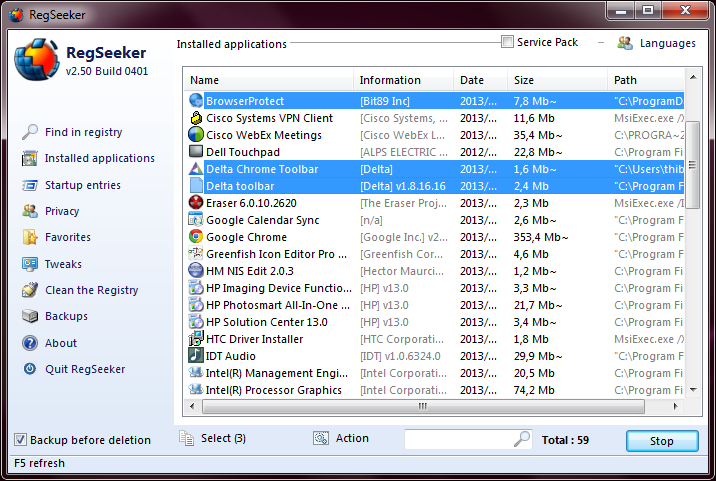Viewport: 716px width, 481px height.
Task: Select the HP Imaging Device Functions row
Action: click(435, 288)
